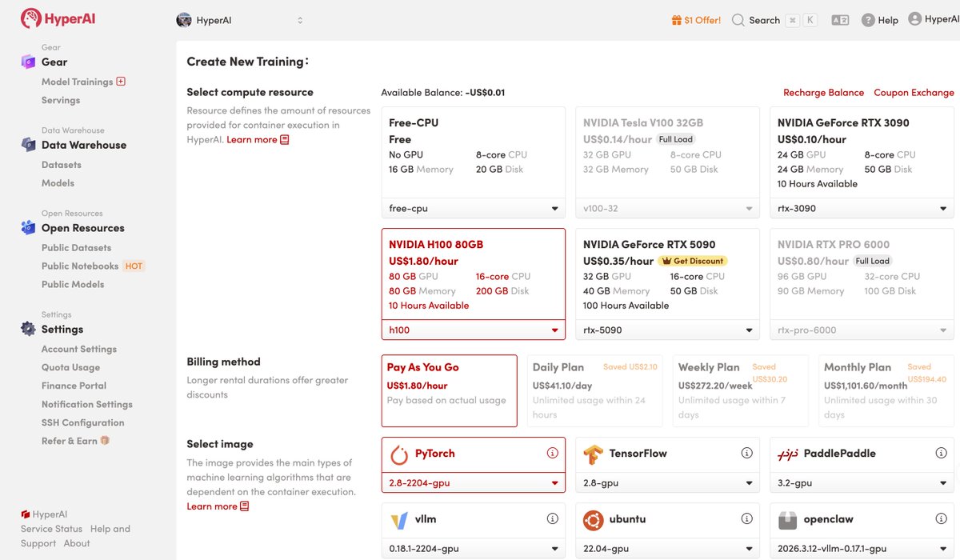The height and width of the screenshot is (560, 960).
Task: Click the Gear section cube icon
Action: pos(28,62)
